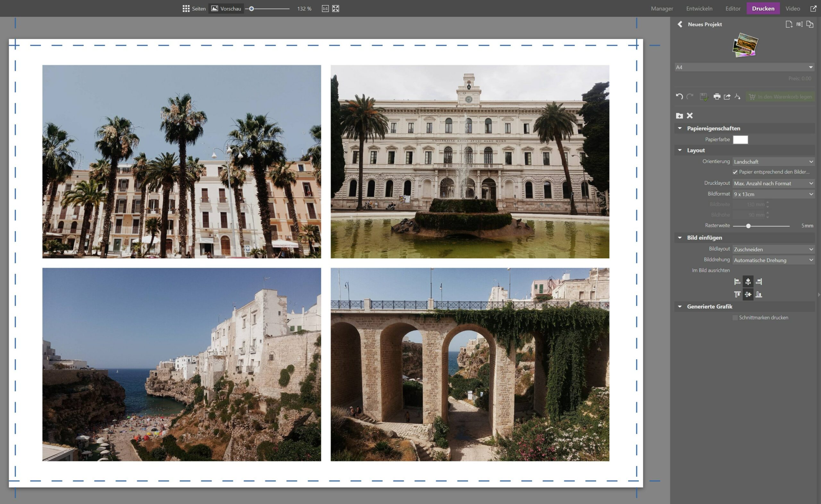
Task: Open the Bildformat 9 x 13cm dropdown
Action: pyautogui.click(x=773, y=194)
